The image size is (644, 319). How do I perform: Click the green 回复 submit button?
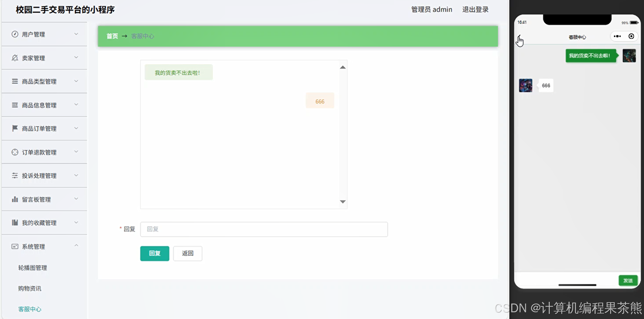coord(155,253)
